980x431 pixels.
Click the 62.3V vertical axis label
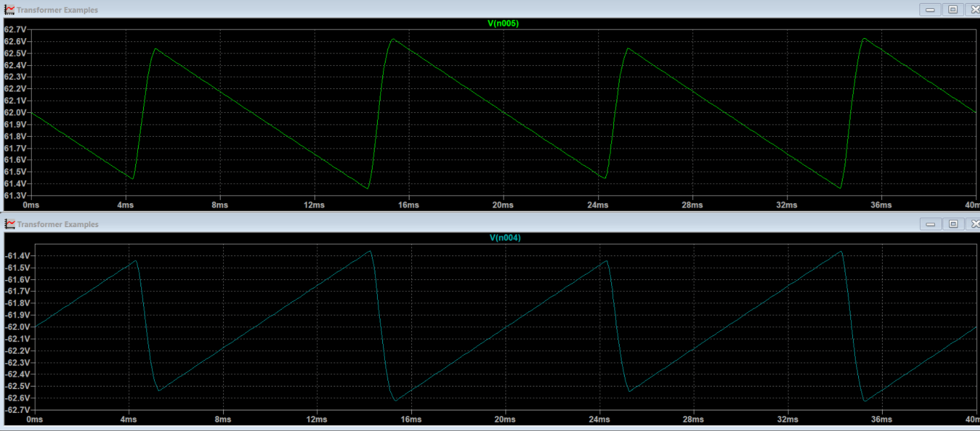(15, 77)
